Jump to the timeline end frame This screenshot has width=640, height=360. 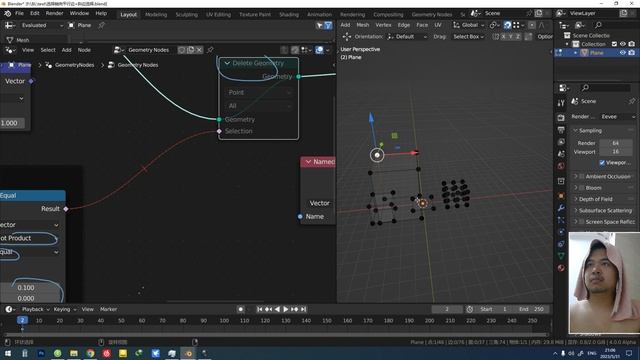tap(303, 309)
